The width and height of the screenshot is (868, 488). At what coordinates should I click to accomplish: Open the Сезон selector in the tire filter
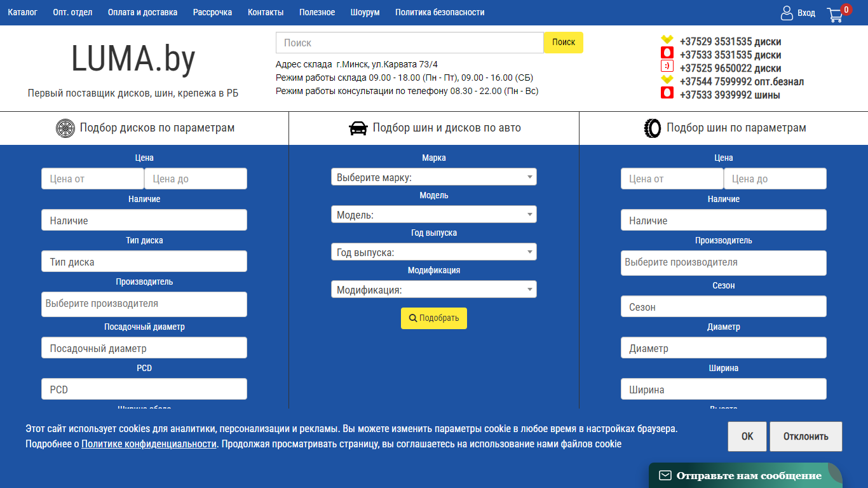coord(724,307)
